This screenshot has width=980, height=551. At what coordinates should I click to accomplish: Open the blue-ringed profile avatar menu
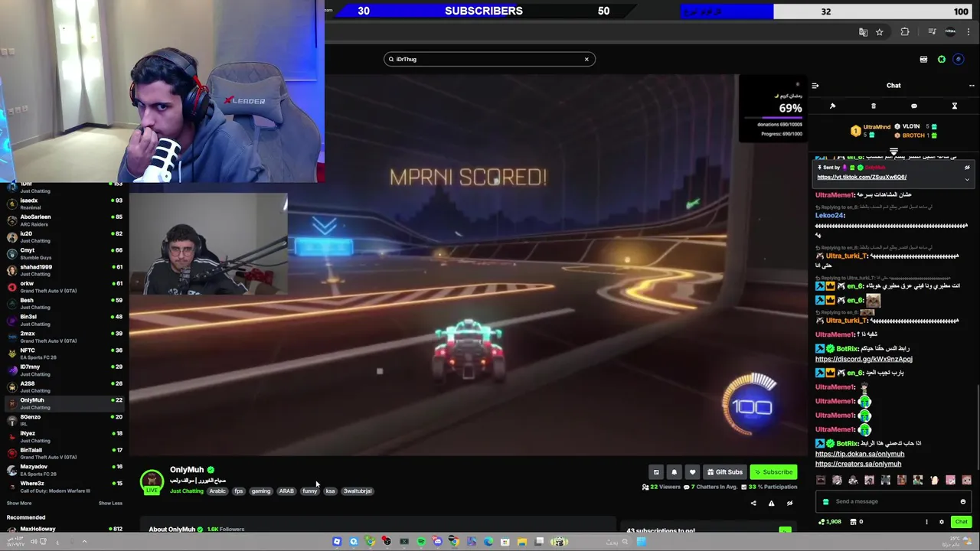959,59
